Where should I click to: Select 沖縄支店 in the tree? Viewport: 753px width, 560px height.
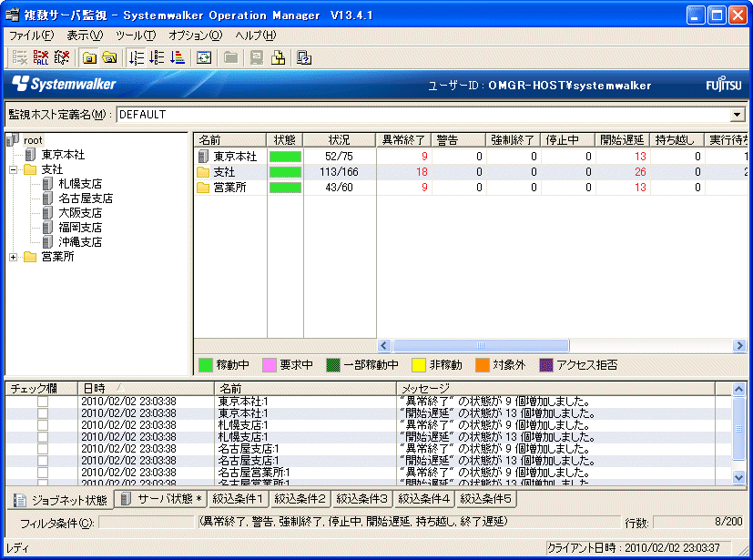click(80, 242)
